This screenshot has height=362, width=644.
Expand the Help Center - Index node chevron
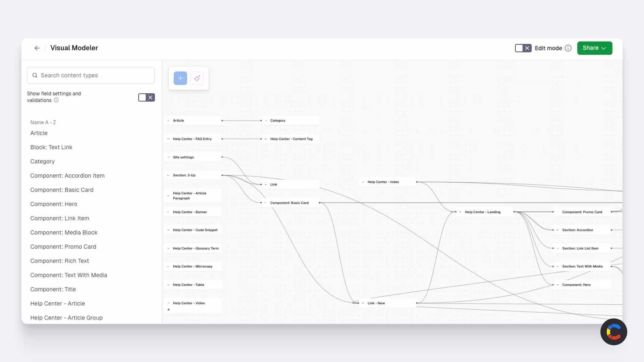(x=363, y=182)
